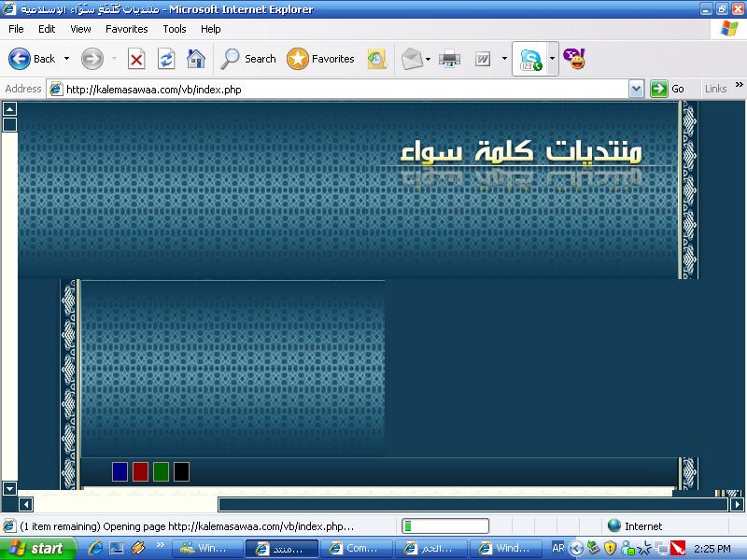Open the History toolbar icon
Image resolution: width=747 pixels, height=560 pixels.
(x=376, y=59)
